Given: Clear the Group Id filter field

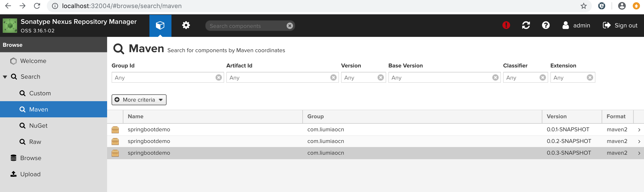Looking at the screenshot, I should tap(218, 78).
